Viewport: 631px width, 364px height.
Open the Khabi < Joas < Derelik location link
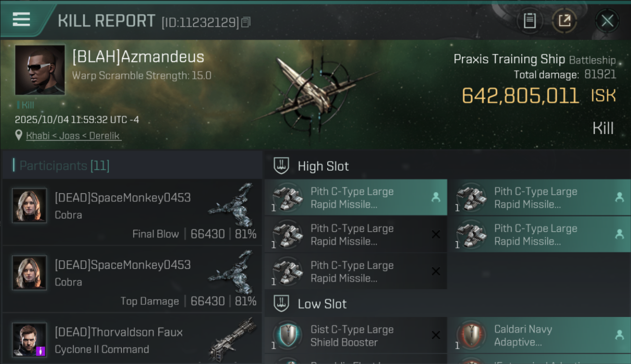73,136
